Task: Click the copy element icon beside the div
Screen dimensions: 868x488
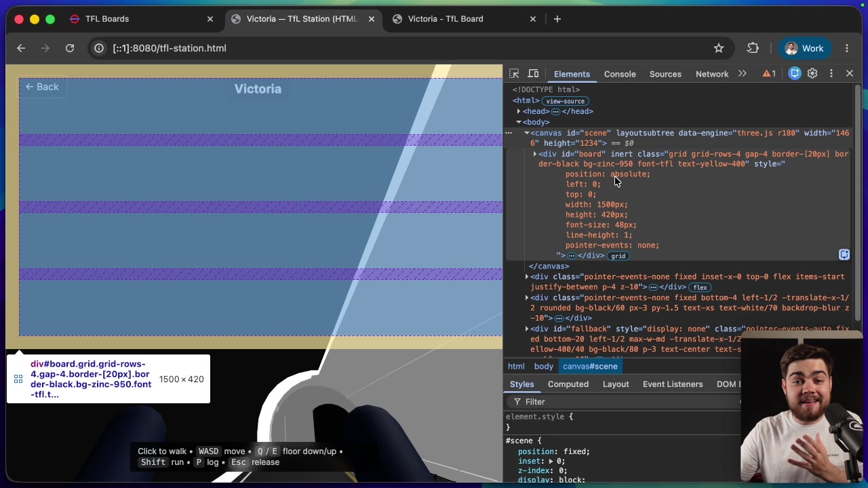Action: 844,254
